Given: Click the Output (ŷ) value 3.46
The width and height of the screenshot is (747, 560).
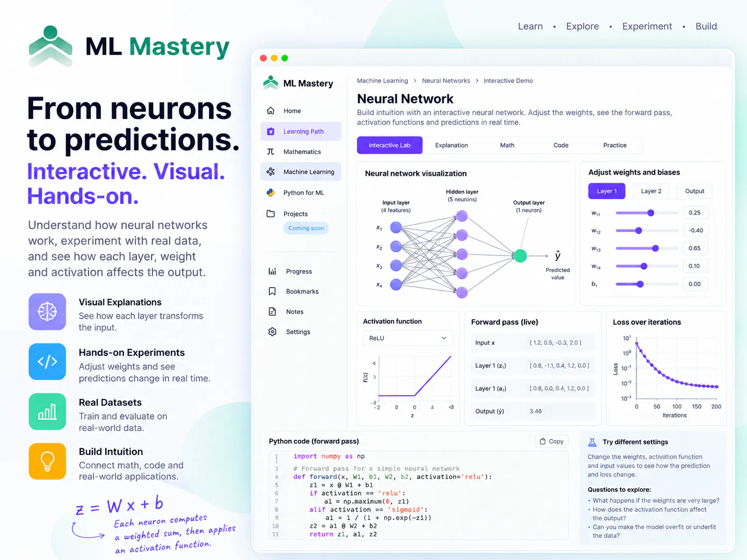Looking at the screenshot, I should 535,411.
